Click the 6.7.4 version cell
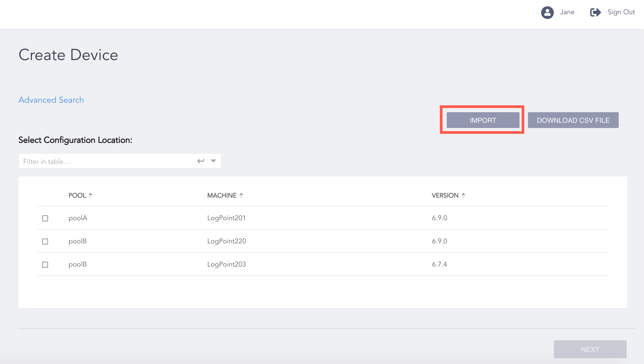 point(439,264)
